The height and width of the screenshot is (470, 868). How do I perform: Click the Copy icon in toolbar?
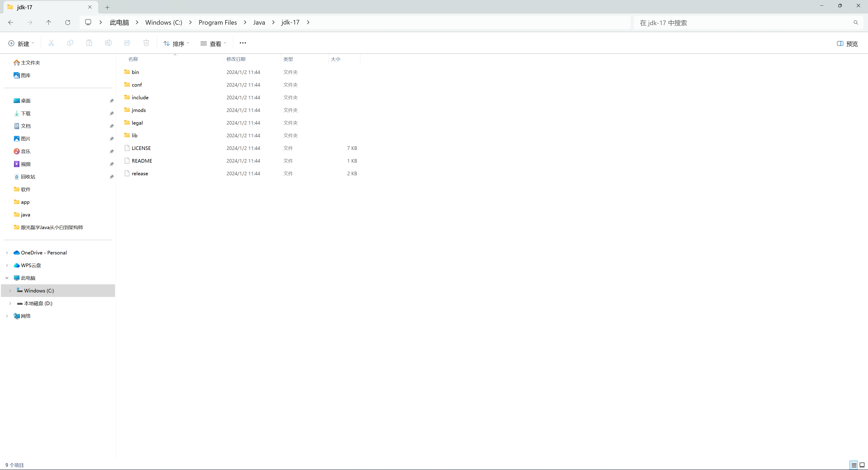click(70, 43)
